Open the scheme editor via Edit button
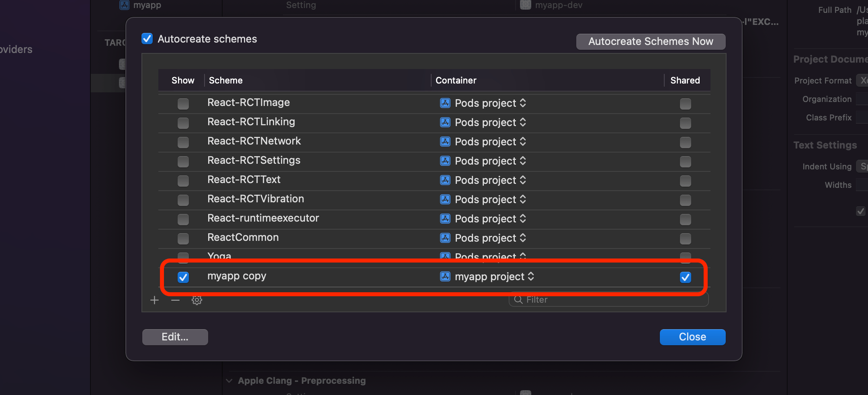Image resolution: width=868 pixels, height=395 pixels. click(x=175, y=337)
